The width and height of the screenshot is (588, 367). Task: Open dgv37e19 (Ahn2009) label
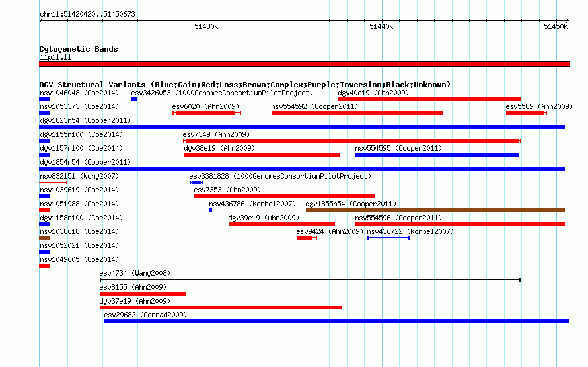click(x=135, y=301)
